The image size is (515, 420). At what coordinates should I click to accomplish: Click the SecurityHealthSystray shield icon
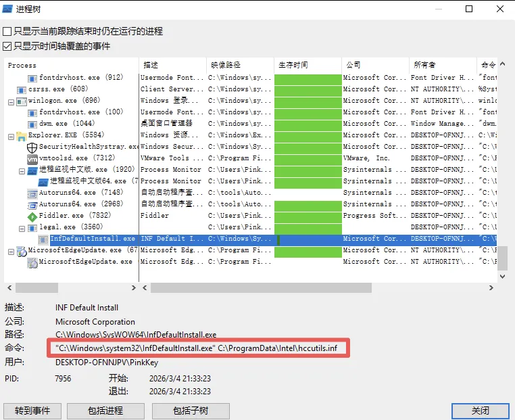pos(32,147)
